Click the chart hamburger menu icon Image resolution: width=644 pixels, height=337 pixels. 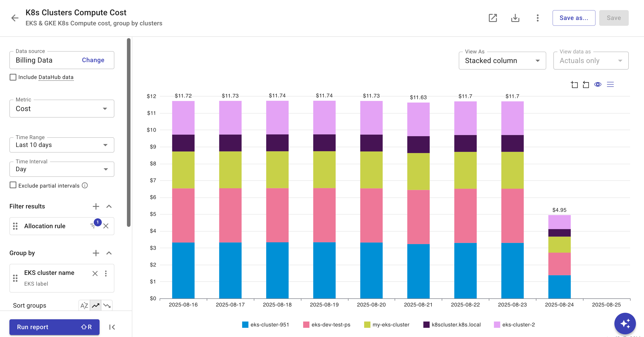[610, 85]
